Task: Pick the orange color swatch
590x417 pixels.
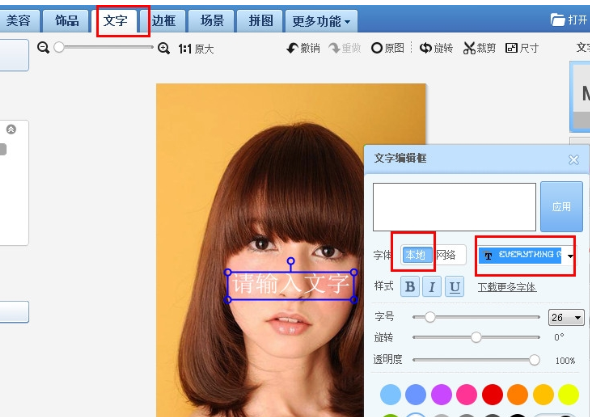Action: (x=518, y=394)
